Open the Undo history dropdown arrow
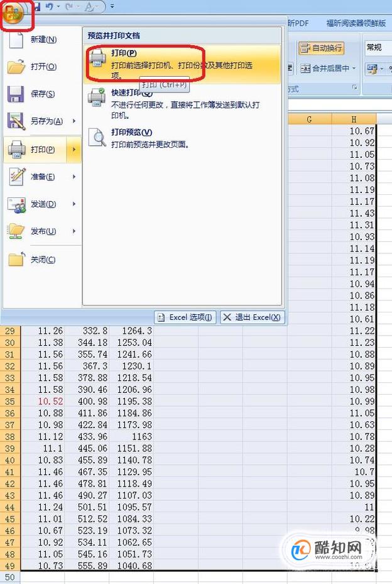 tap(59, 7)
